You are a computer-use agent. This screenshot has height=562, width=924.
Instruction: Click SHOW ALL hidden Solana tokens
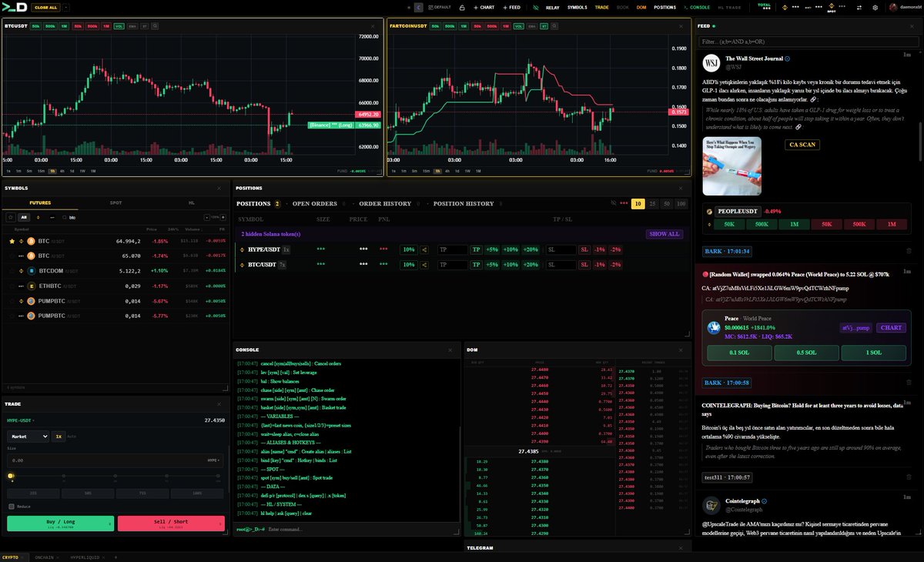(664, 234)
